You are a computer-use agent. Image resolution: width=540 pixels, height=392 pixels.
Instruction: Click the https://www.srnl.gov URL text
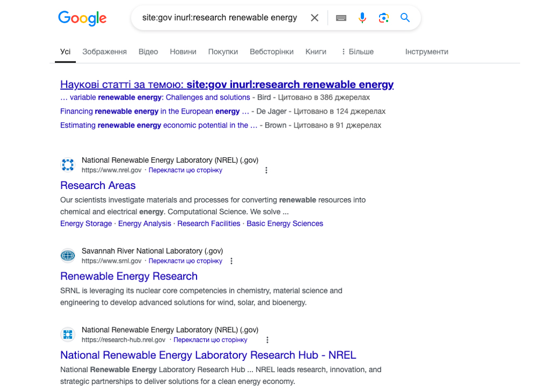[x=111, y=261]
